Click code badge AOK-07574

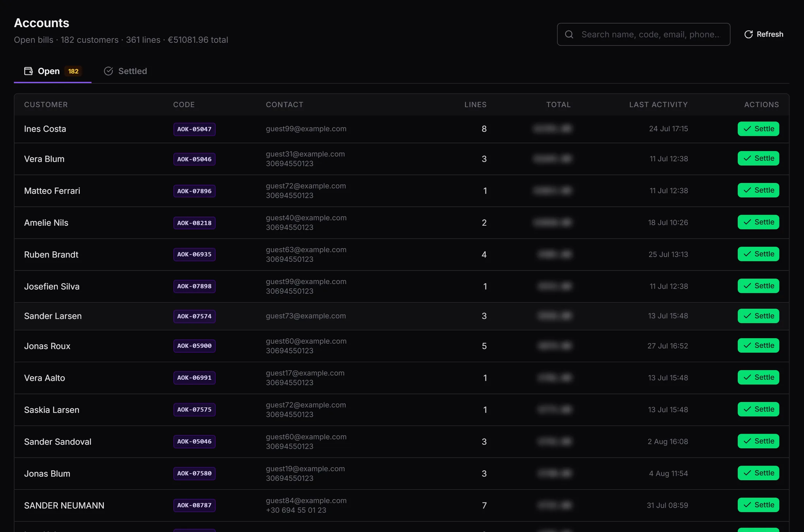[x=194, y=316]
